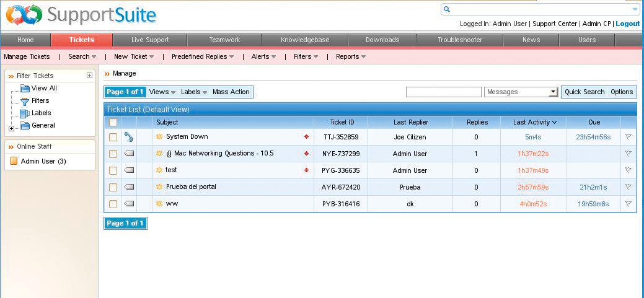
Task: Toggle the select-all checkbox in table header
Action: (113, 122)
